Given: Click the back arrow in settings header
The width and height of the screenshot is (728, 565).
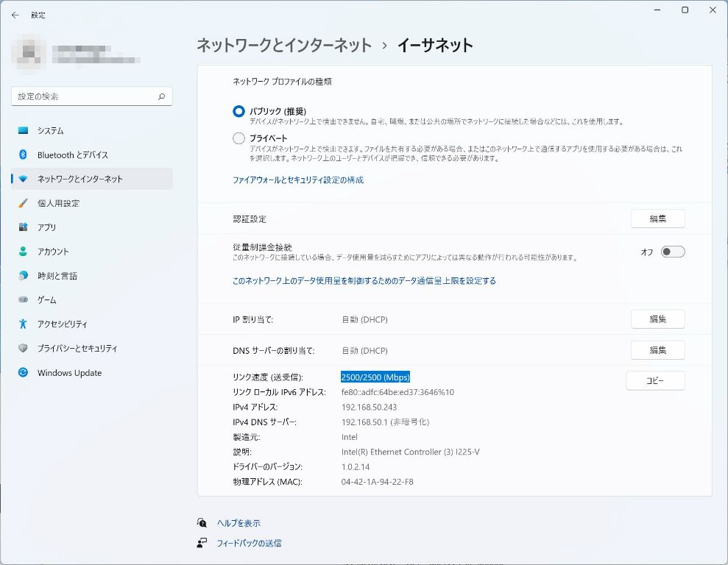Looking at the screenshot, I should [x=15, y=15].
